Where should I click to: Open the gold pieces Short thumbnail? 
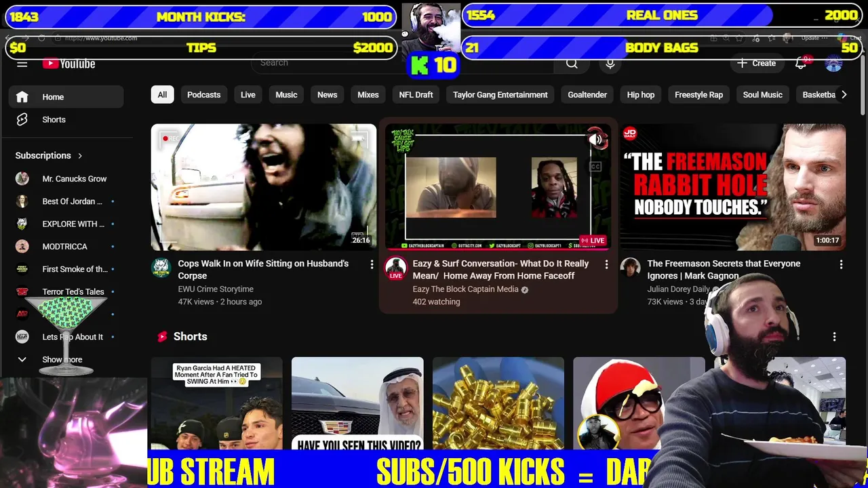498,403
